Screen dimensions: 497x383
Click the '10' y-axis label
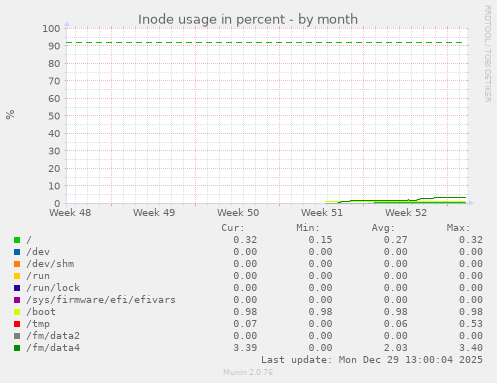click(x=54, y=186)
